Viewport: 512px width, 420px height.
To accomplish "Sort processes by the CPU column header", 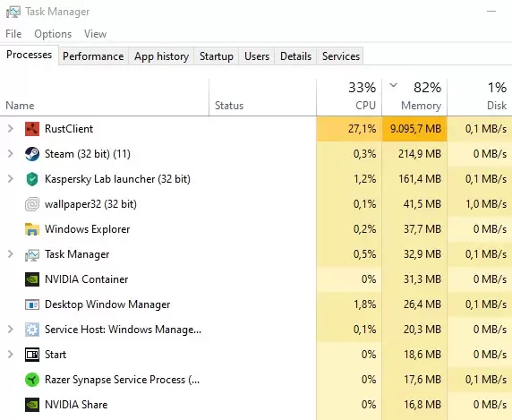I will pos(349,97).
